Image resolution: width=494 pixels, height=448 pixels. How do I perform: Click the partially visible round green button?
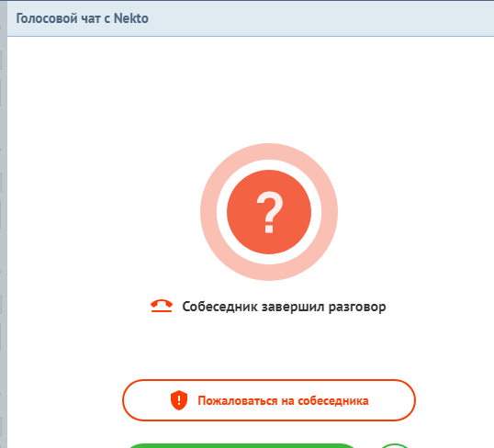point(395,446)
